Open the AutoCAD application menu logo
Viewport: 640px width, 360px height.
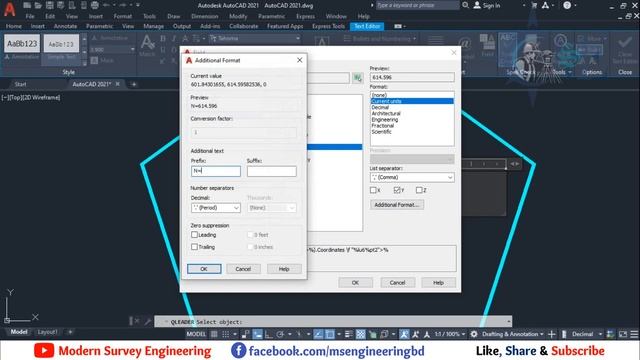point(9,9)
